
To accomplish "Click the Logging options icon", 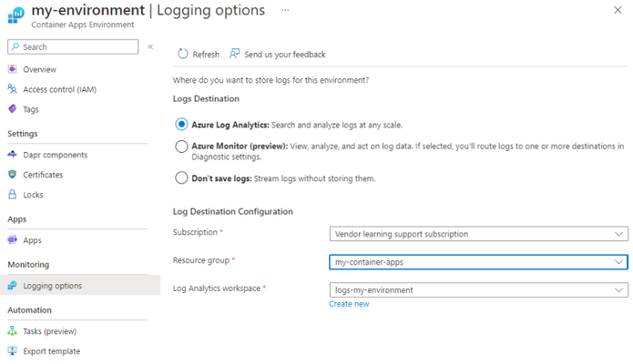I will [13, 286].
